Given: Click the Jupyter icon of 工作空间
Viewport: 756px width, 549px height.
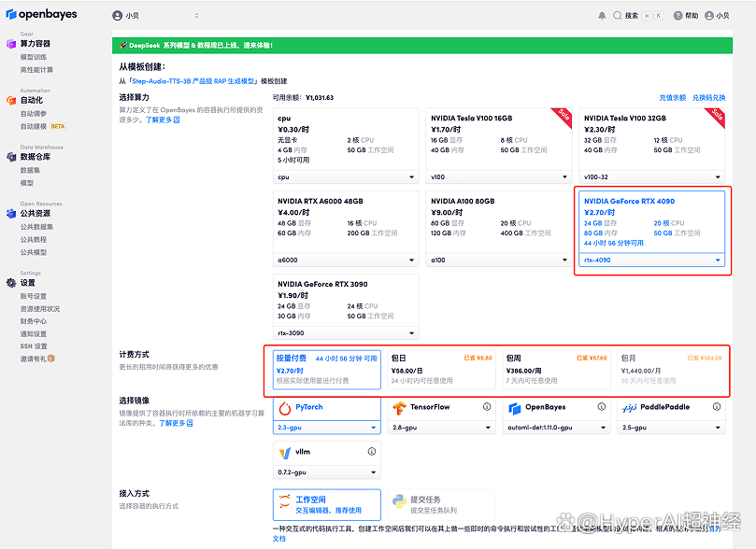Looking at the screenshot, I should point(285,501).
